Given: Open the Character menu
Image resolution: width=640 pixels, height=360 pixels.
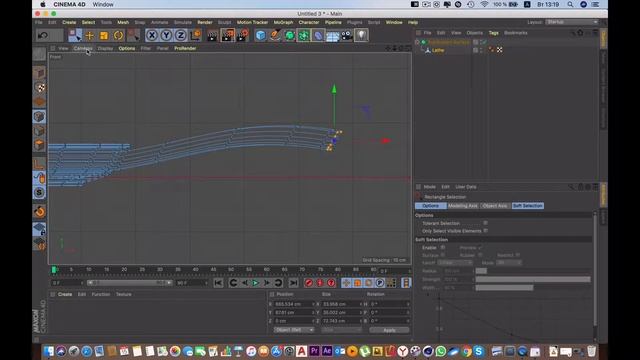Looking at the screenshot, I should pyautogui.click(x=309, y=22).
